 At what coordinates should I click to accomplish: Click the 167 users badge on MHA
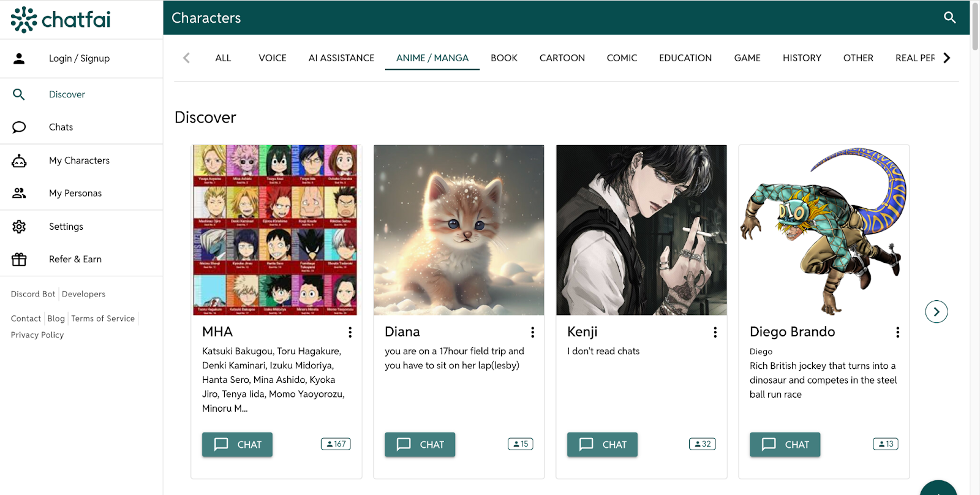coord(336,444)
